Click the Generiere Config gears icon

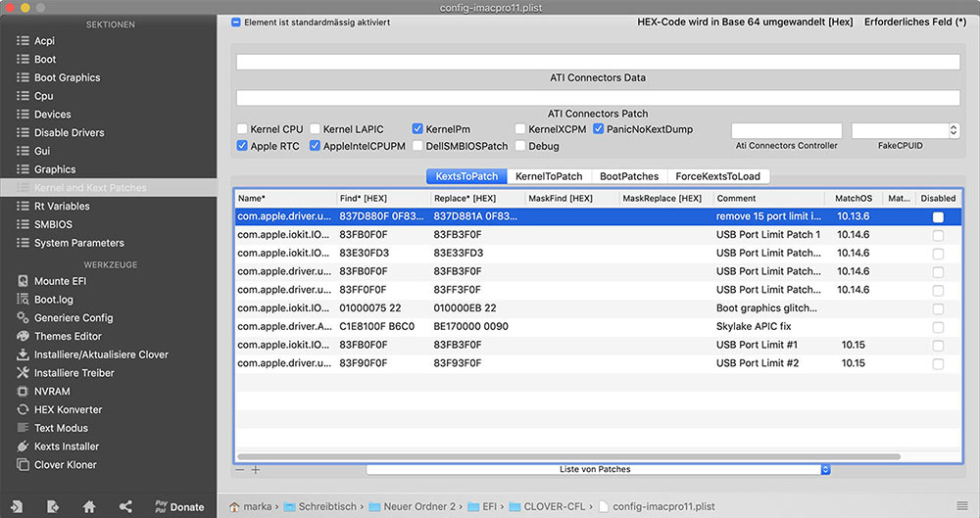coord(24,317)
